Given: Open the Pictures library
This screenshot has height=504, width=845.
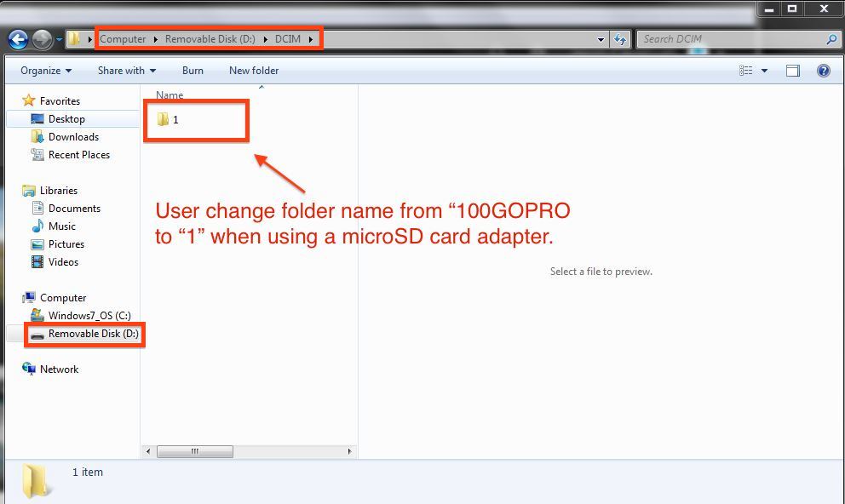Looking at the screenshot, I should (x=66, y=244).
